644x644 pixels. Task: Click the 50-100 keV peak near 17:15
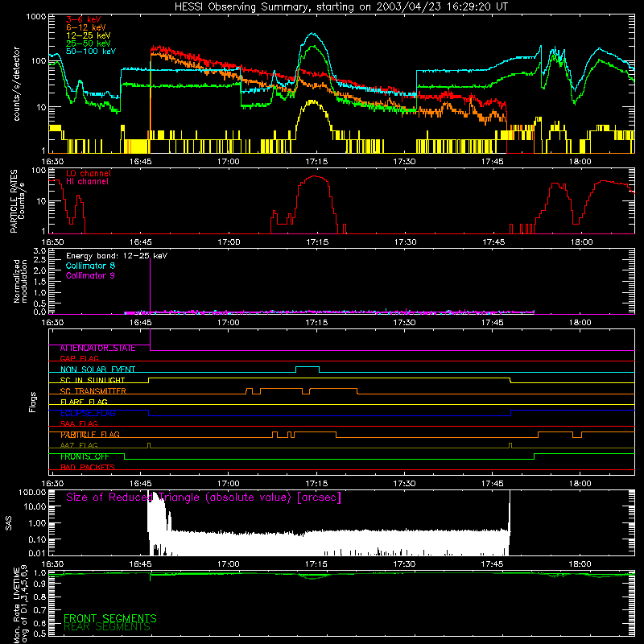point(313,34)
